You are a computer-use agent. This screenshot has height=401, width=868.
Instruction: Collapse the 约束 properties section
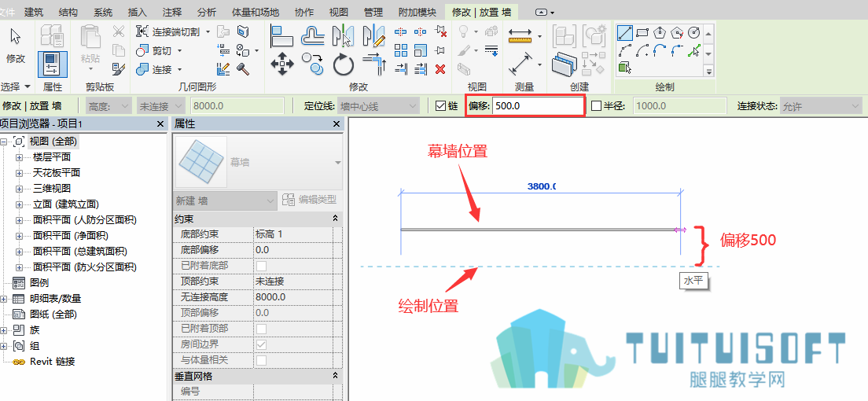pos(335,219)
